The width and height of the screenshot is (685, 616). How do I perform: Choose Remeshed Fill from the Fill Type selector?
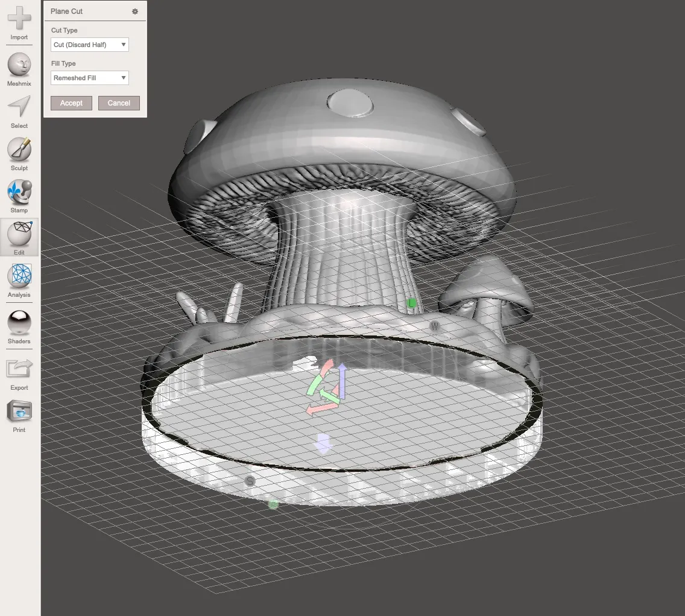click(89, 78)
